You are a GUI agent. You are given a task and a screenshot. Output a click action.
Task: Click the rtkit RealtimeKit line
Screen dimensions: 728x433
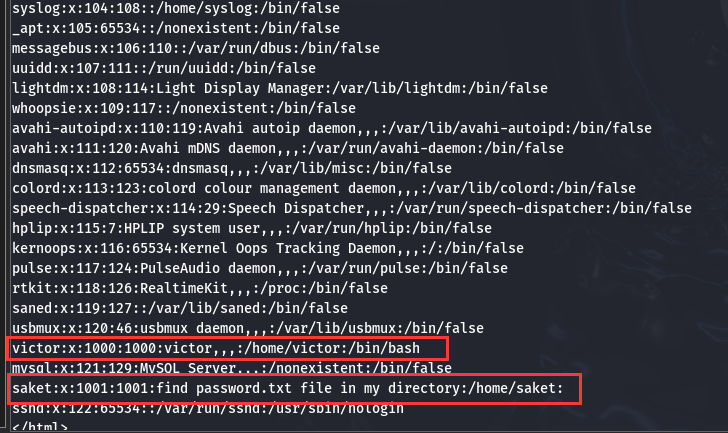coord(200,288)
